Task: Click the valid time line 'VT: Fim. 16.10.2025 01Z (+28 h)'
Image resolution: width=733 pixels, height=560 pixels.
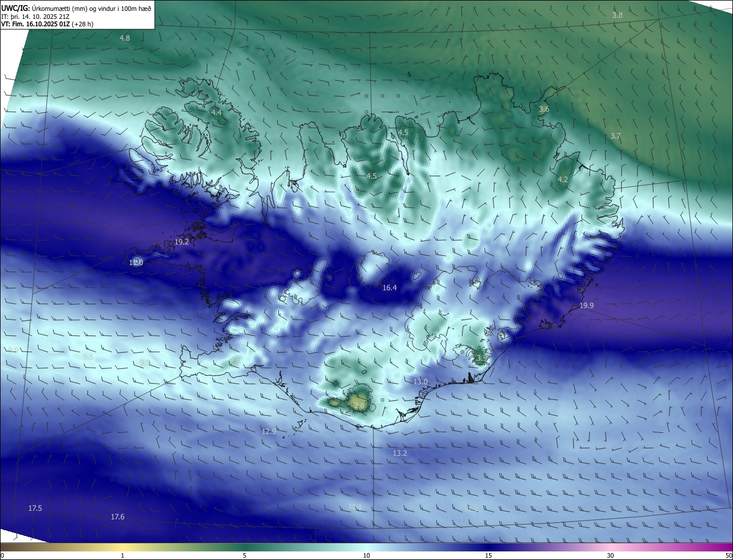Action: (48, 25)
